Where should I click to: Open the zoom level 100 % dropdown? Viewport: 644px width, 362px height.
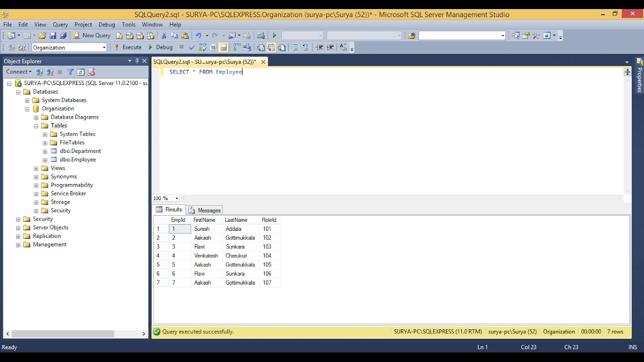[177, 199]
